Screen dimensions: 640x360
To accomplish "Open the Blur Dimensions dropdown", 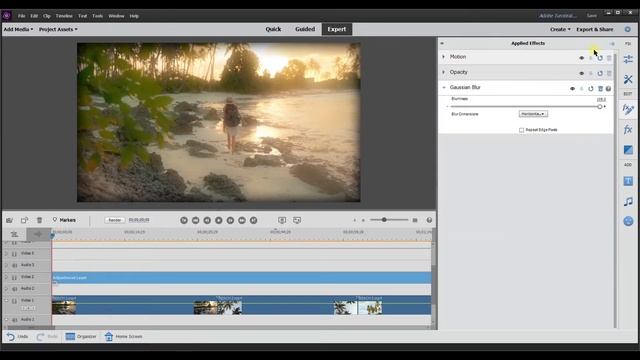I will click(533, 114).
